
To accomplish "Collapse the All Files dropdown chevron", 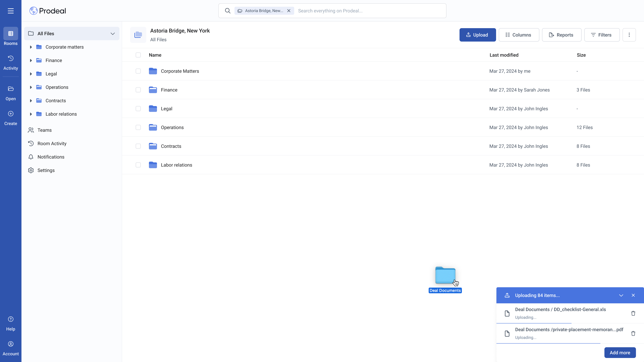I will pyautogui.click(x=113, y=34).
